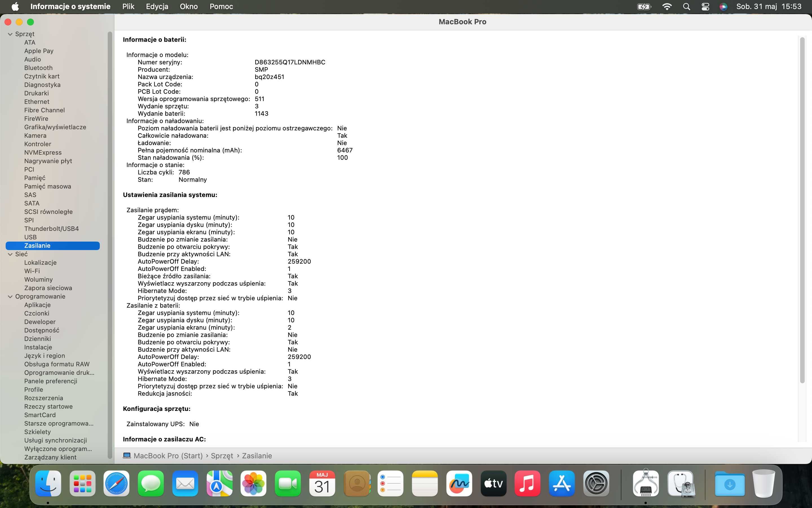Click Zasilanie in the bottom path bar

click(257, 456)
